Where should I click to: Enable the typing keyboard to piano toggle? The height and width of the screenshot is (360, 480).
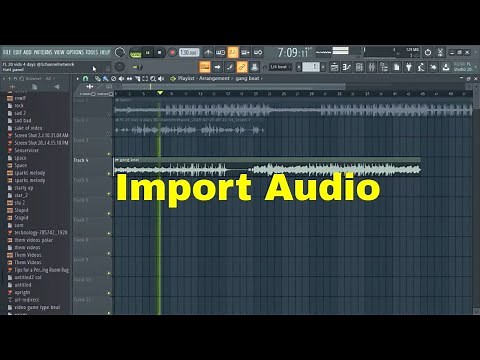tap(205, 67)
